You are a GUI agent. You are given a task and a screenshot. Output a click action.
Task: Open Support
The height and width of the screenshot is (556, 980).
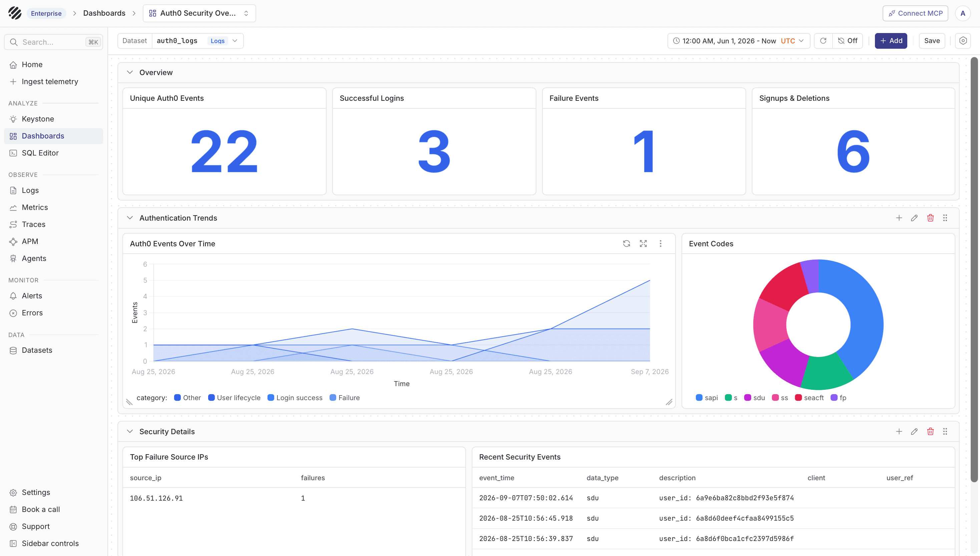53,526
